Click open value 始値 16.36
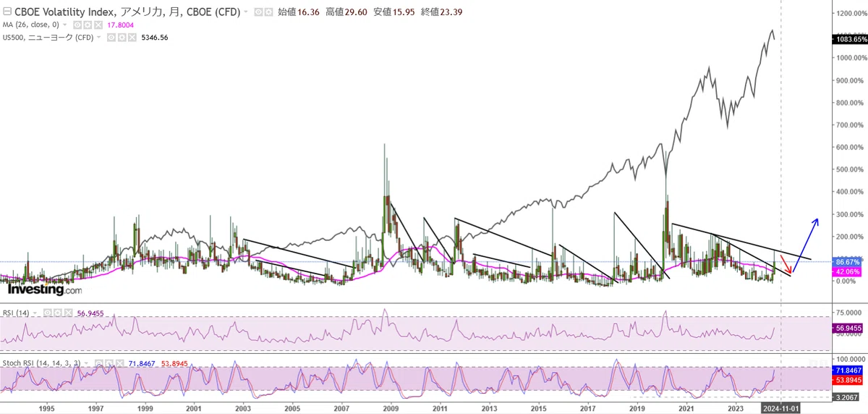 click(299, 12)
